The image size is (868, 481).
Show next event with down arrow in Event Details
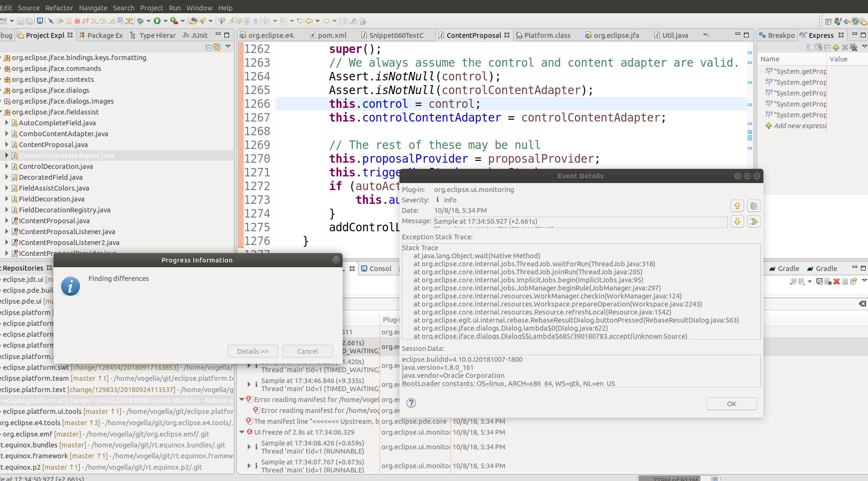click(737, 221)
